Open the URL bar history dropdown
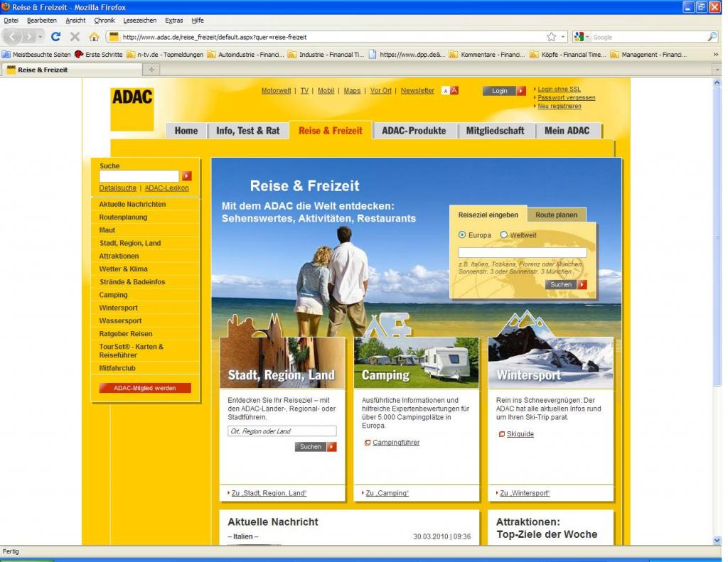The image size is (728, 562). (x=563, y=37)
